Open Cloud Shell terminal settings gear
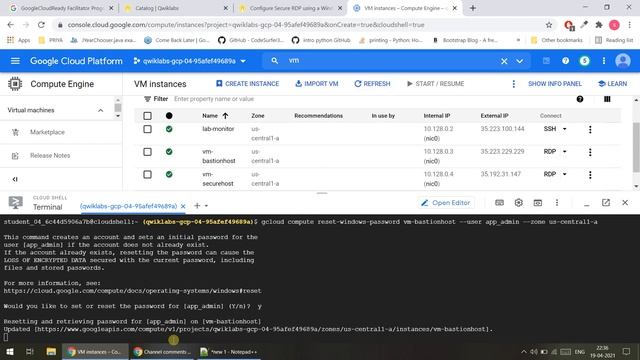This screenshot has height=360, width=640. 518,203
